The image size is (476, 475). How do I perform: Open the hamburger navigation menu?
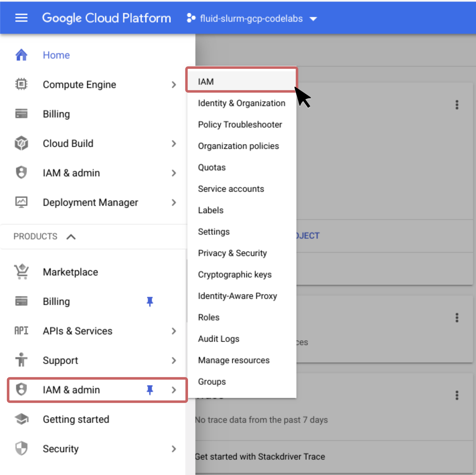coord(21,18)
